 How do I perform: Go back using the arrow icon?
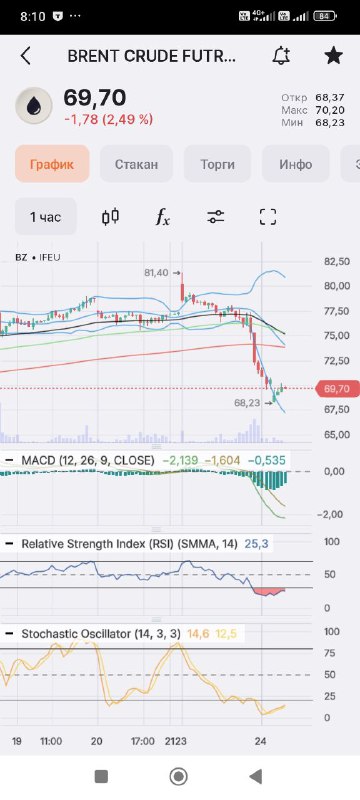click(25, 56)
